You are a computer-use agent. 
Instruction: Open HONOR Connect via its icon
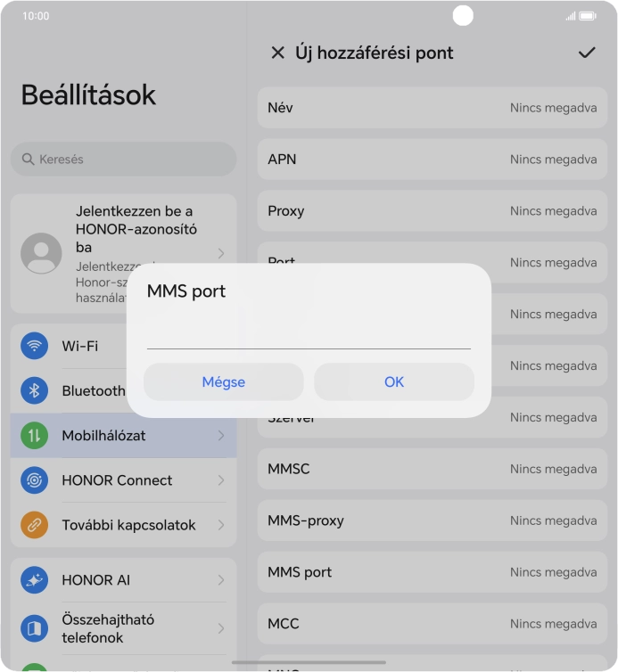coord(34,480)
